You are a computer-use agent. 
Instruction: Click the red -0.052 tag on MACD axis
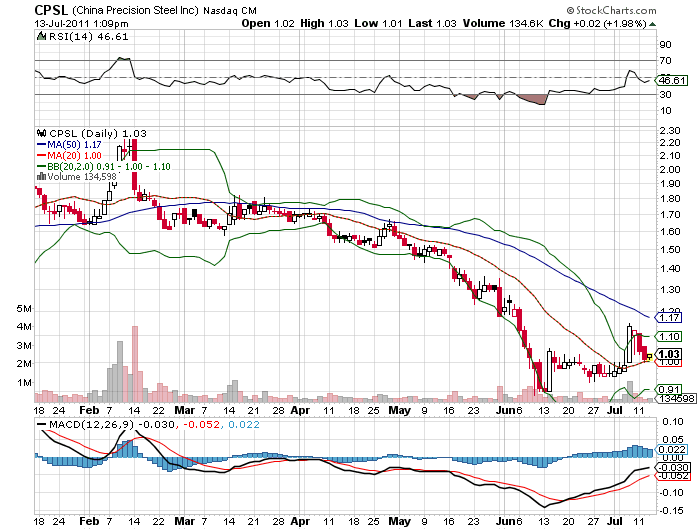pos(672,476)
